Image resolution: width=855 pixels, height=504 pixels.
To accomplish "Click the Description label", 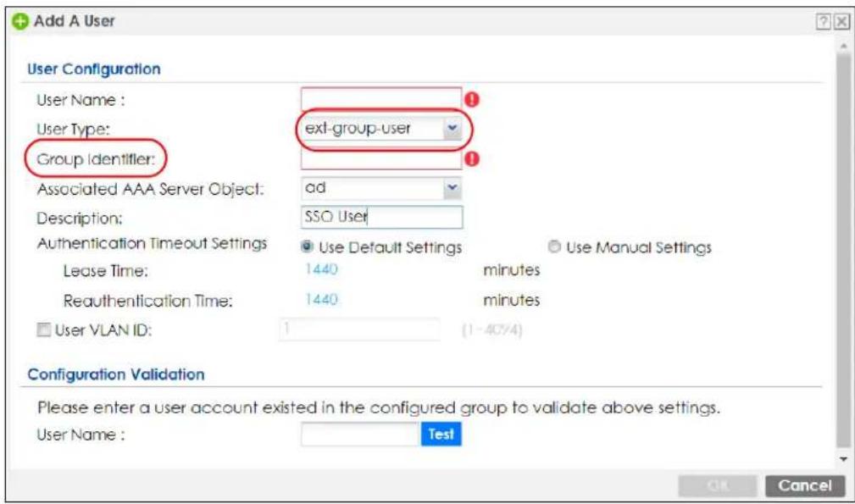I will tap(80, 219).
